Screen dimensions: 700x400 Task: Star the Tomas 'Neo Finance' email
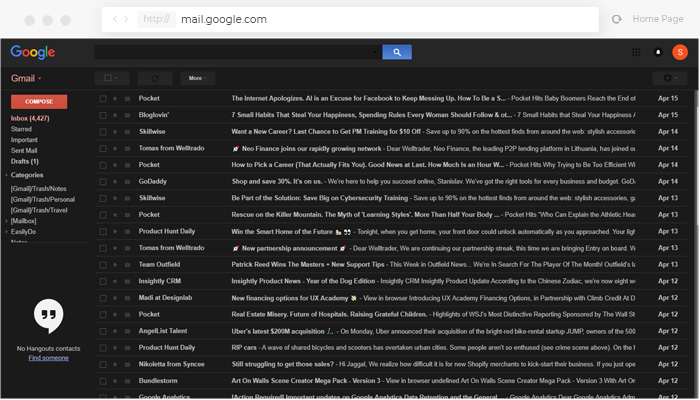click(x=115, y=149)
